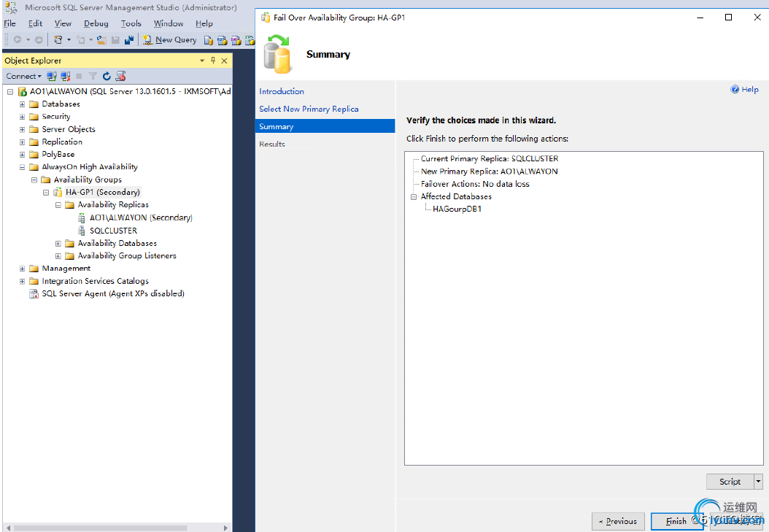Click Object Explorer horizontal scrollbar
Image resolution: width=769 pixels, height=532 pixels.
[101, 528]
